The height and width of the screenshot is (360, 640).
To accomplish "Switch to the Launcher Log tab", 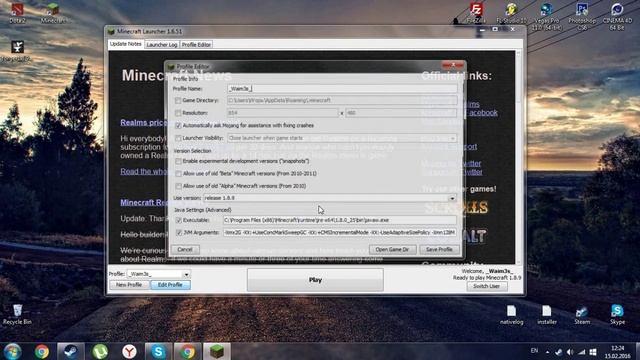I will pyautogui.click(x=162, y=44).
